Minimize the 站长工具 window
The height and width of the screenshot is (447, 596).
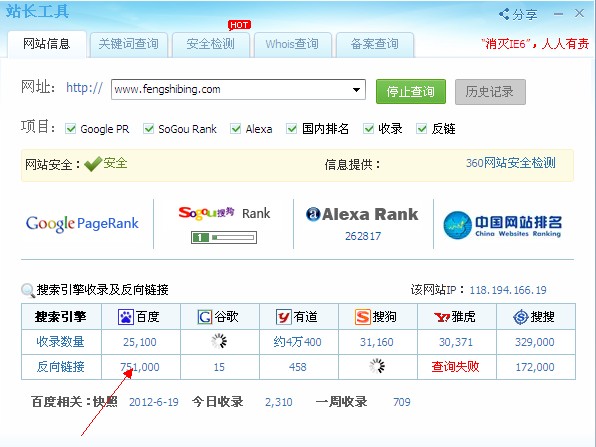pos(558,14)
